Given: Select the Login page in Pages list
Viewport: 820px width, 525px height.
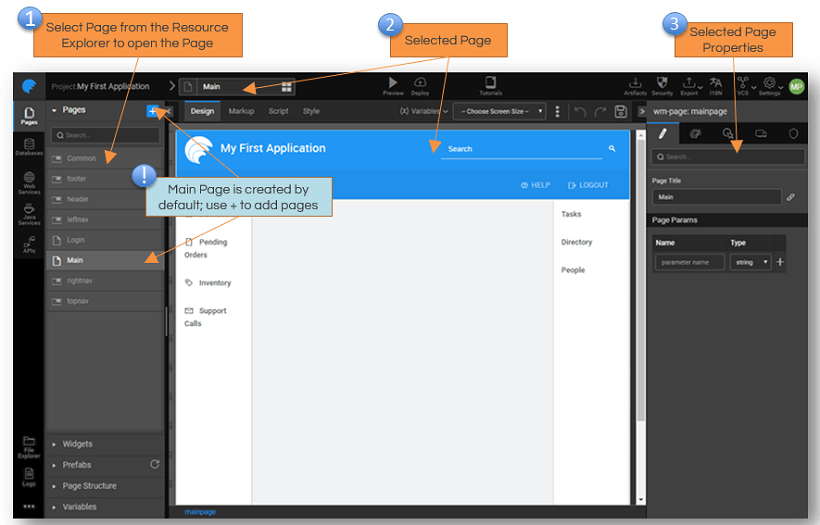Looking at the screenshot, I should pyautogui.click(x=76, y=240).
